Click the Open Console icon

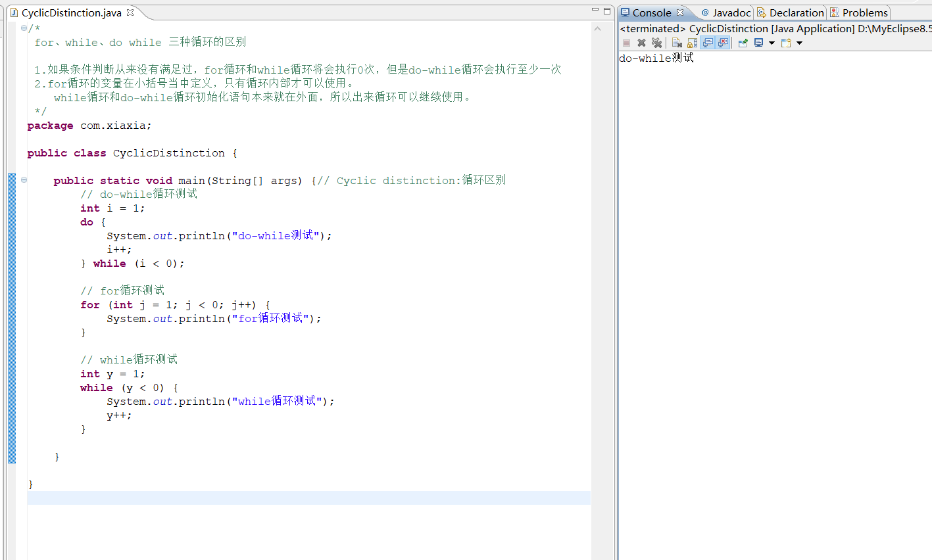pyautogui.click(x=785, y=43)
